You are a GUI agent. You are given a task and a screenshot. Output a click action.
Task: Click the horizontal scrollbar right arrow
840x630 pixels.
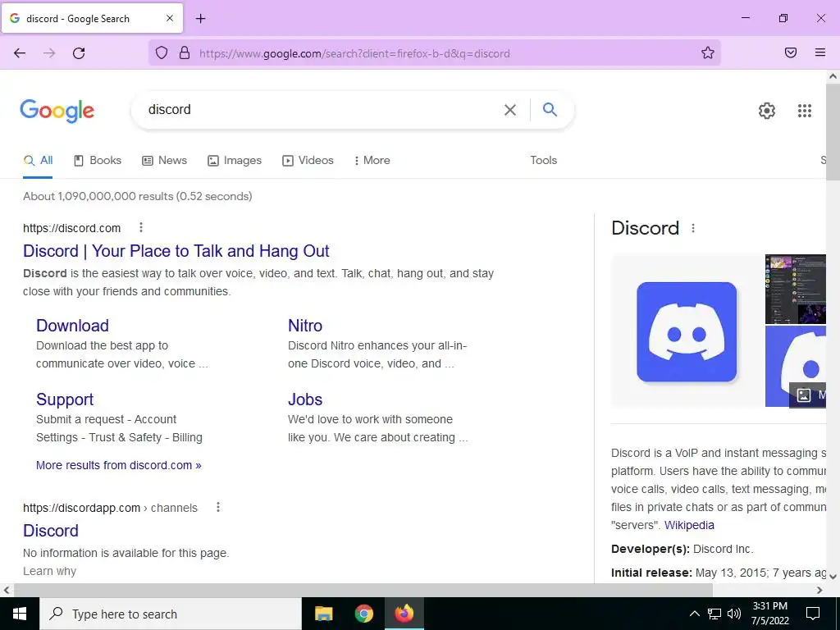pyautogui.click(x=819, y=590)
